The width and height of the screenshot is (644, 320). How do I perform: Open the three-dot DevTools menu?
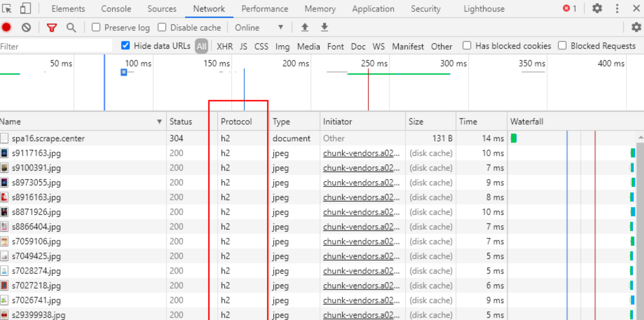click(x=617, y=8)
